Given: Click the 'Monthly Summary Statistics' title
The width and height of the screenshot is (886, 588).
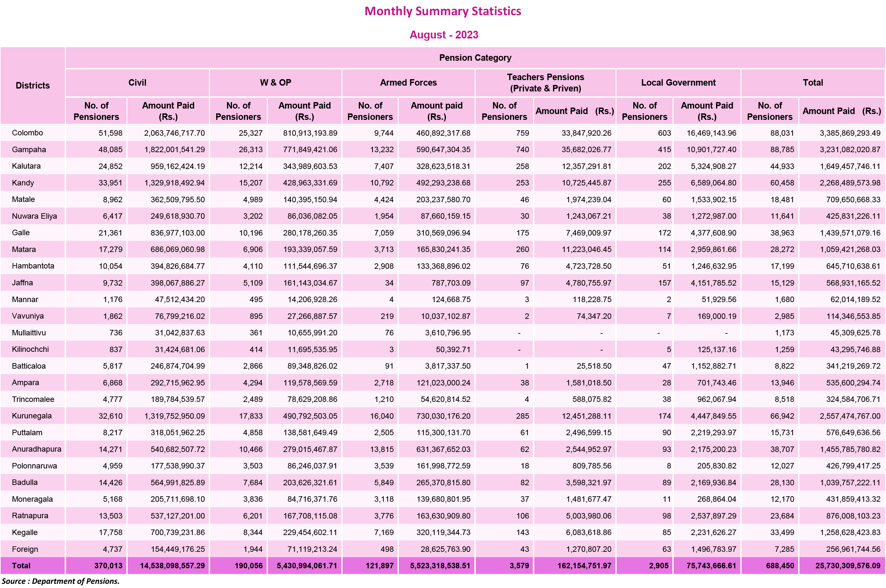Looking at the screenshot, I should 443,11.
